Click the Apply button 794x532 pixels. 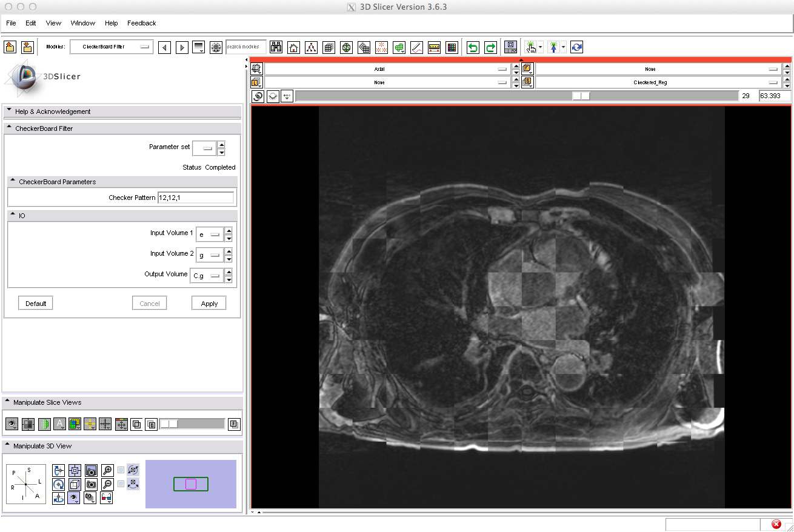pos(209,304)
